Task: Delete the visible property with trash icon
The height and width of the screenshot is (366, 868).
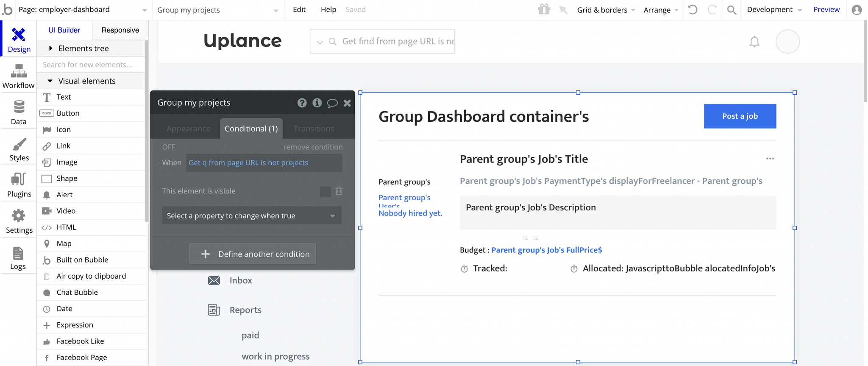Action: (x=339, y=191)
